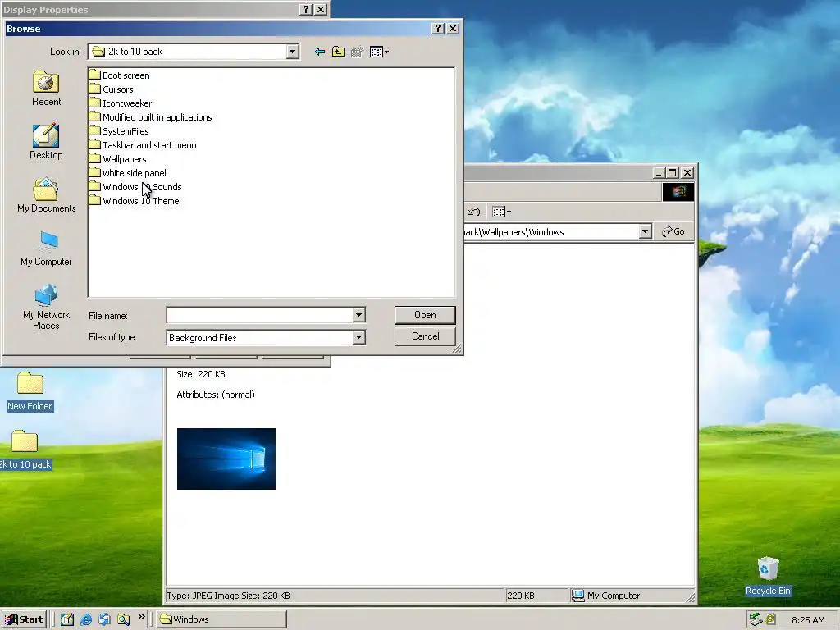Click the Go button in Explorer
Screen dimensions: 840x630
tap(674, 231)
